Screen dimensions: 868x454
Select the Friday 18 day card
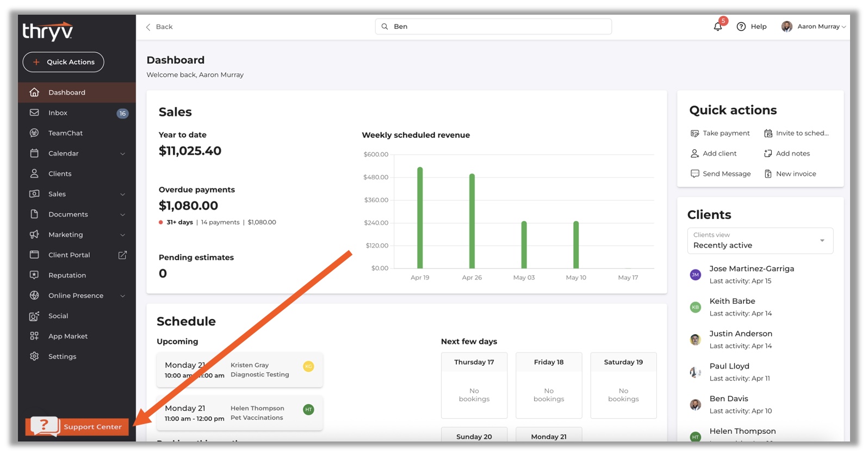549,385
